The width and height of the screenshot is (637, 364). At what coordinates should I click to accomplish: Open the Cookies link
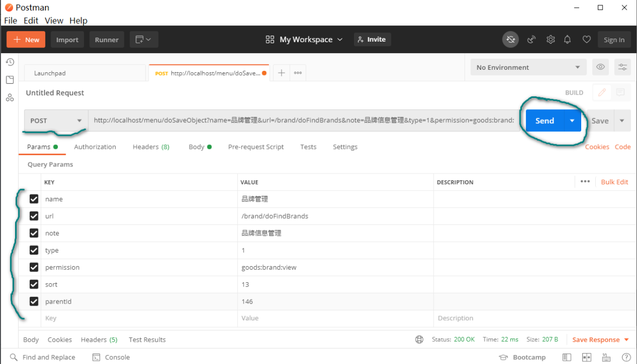click(x=597, y=147)
